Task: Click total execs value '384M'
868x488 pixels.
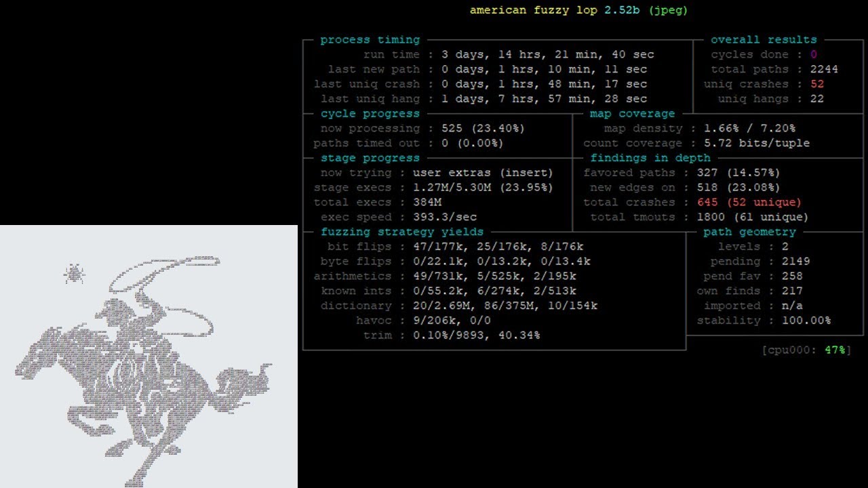Action: point(427,203)
